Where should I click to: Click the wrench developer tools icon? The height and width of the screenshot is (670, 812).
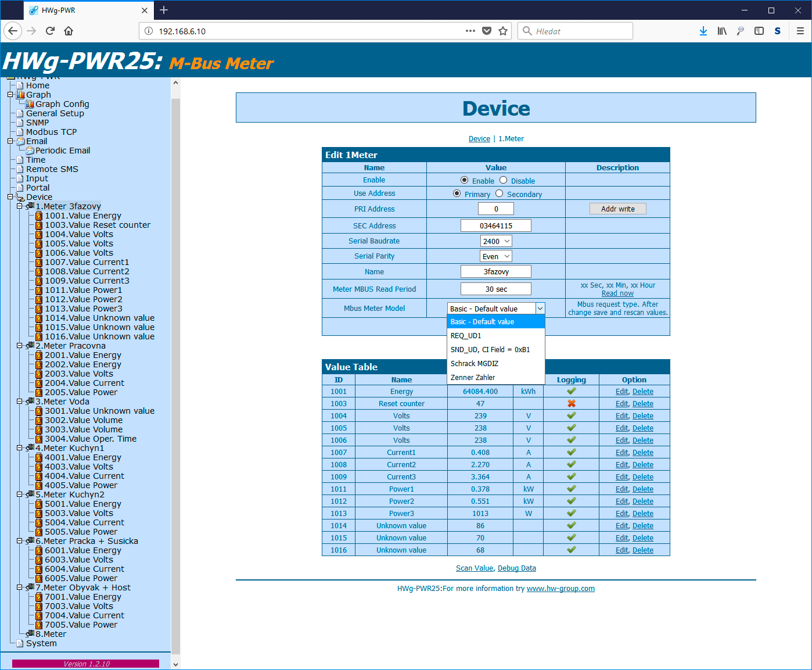point(741,31)
